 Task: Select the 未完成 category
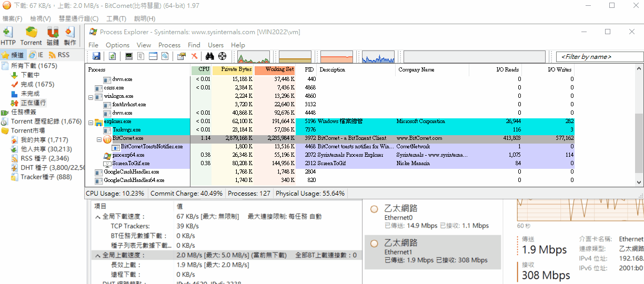pos(25,94)
